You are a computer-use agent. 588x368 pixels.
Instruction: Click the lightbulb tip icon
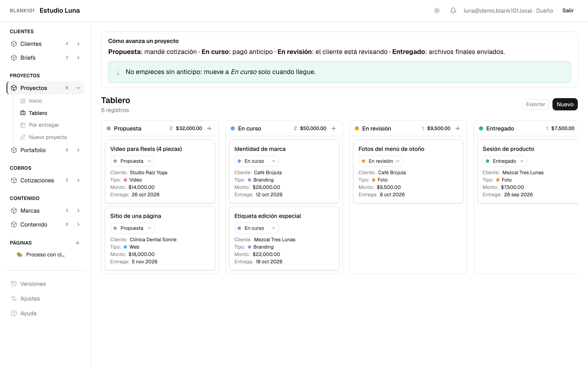tap(118, 72)
